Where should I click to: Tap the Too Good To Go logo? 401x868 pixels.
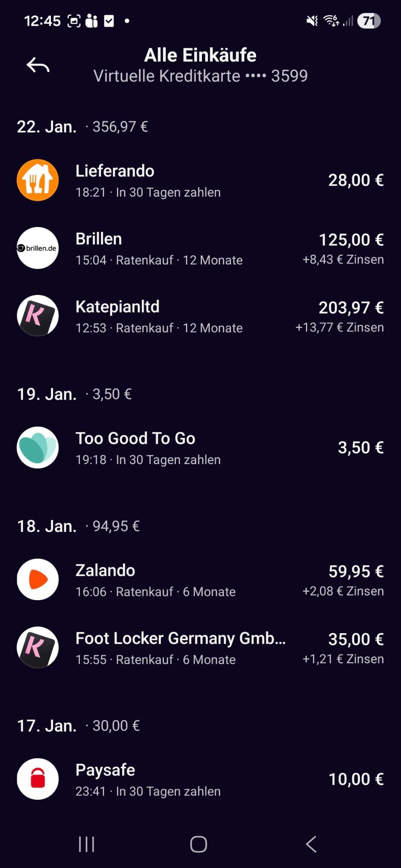(38, 448)
